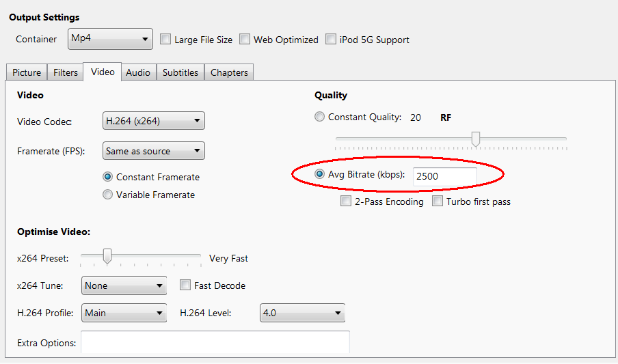Open the Container dropdown

pyautogui.click(x=111, y=39)
